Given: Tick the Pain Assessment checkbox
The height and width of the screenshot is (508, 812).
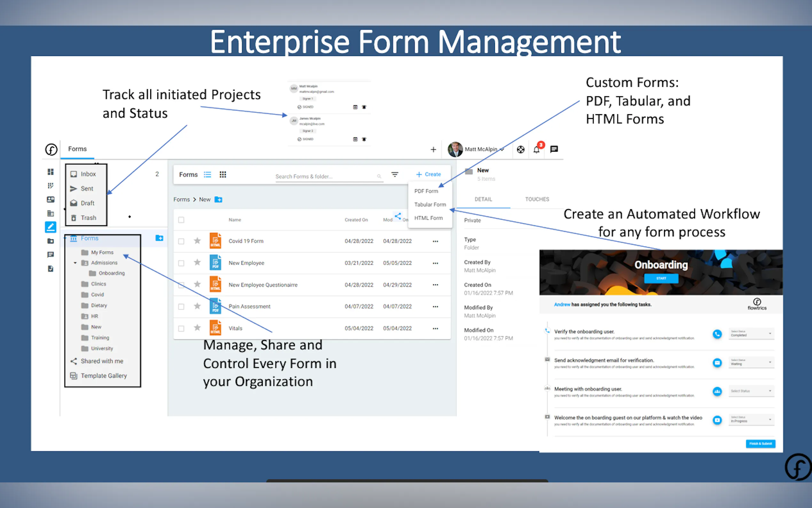Looking at the screenshot, I should (x=181, y=306).
